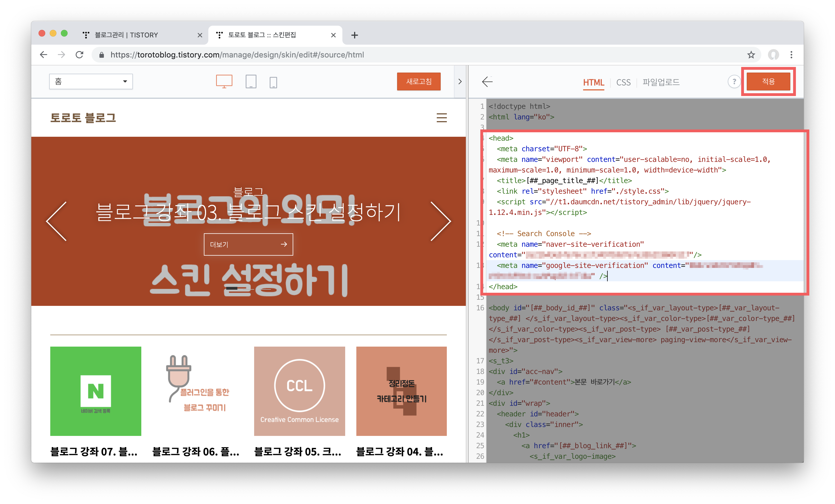Viewport: 835px width, 504px height.
Task: Click the google-site-verification meta line
Action: click(626, 271)
